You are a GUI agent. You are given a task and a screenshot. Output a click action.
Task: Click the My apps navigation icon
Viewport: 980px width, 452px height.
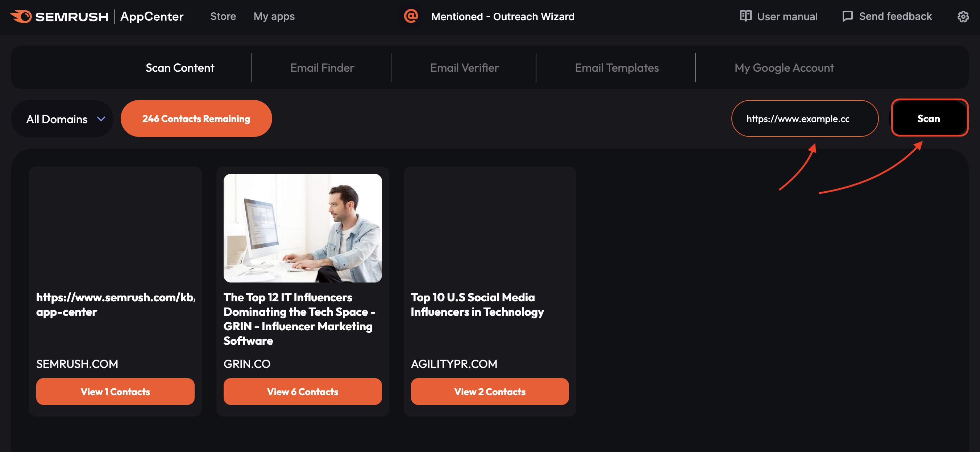(x=274, y=16)
